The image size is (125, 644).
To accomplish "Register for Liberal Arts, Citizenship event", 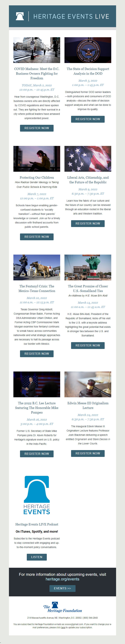I will click(x=88, y=223).
